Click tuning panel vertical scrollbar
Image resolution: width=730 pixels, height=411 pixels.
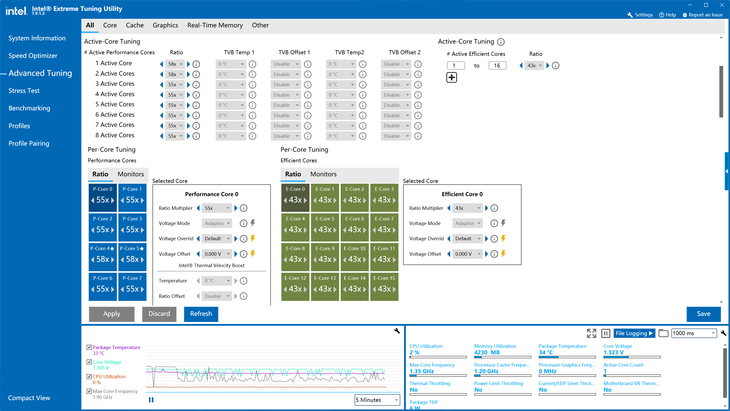pos(721,91)
